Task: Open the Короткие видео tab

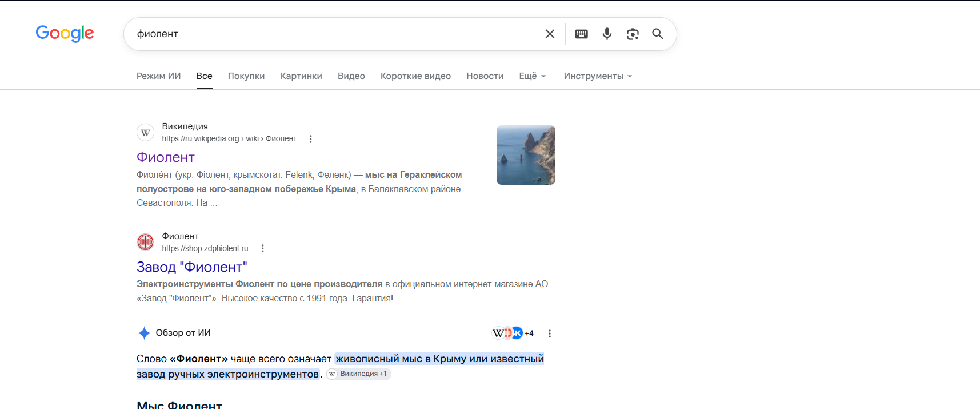Action: pos(416,76)
